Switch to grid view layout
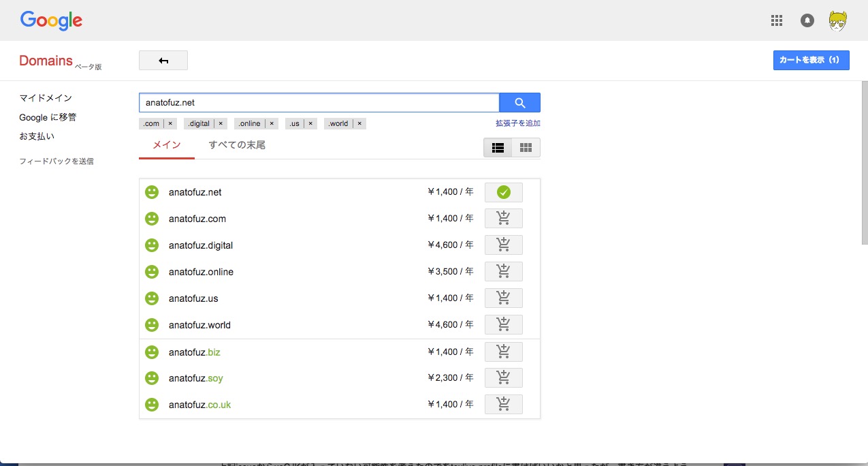 coord(526,148)
